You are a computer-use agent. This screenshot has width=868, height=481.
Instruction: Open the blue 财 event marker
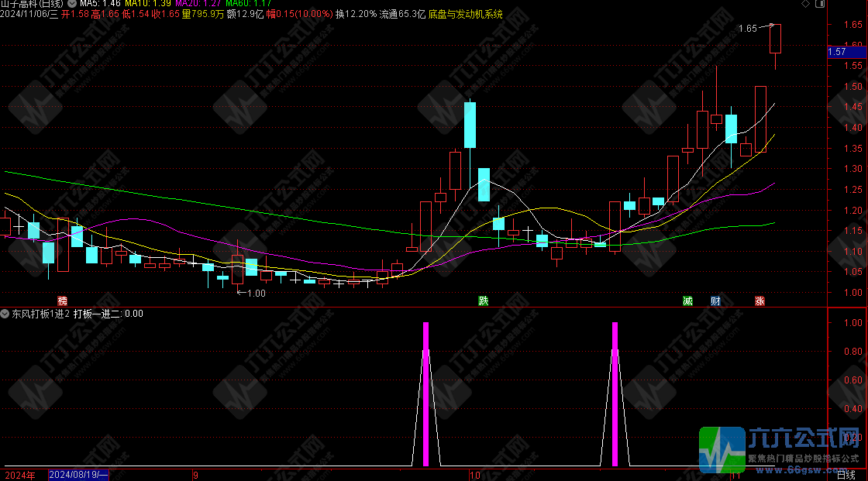point(715,301)
